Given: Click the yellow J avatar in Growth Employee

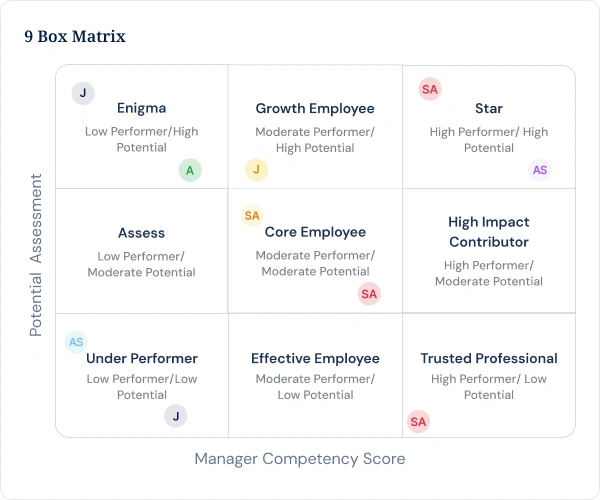Looking at the screenshot, I should [256, 169].
